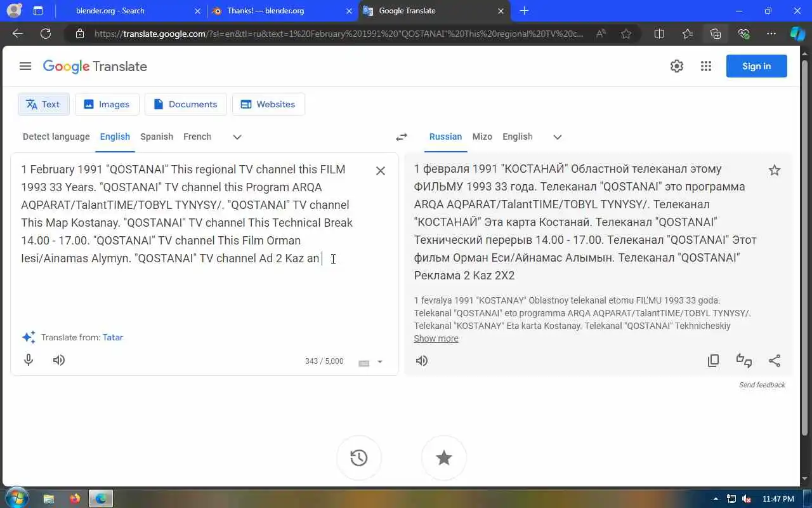This screenshot has height=508, width=812.
Task: Open browser Favorites list
Action: [x=688, y=34]
